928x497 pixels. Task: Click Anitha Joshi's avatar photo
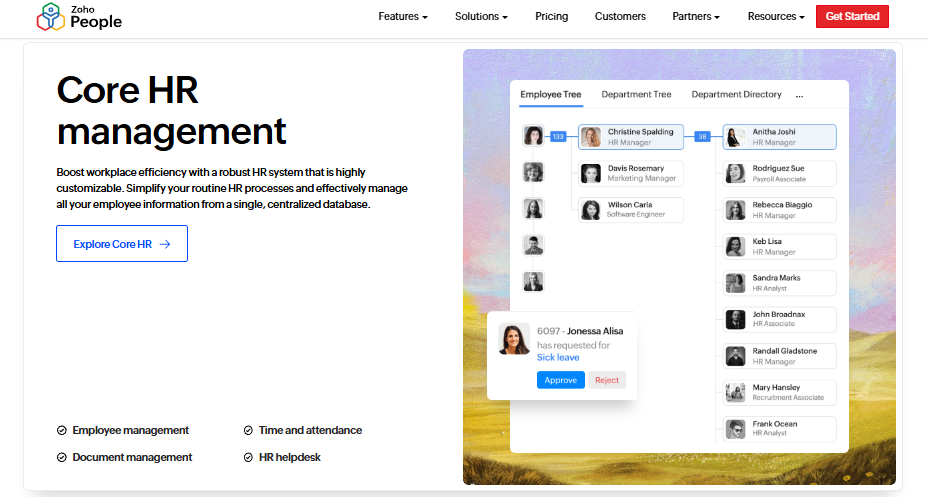click(x=736, y=137)
